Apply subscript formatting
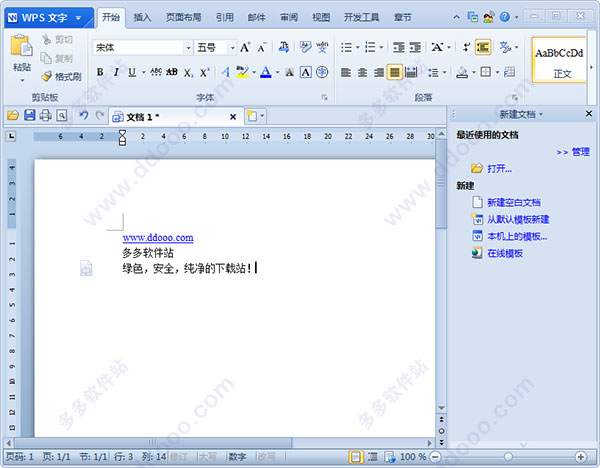 pyautogui.click(x=188, y=73)
